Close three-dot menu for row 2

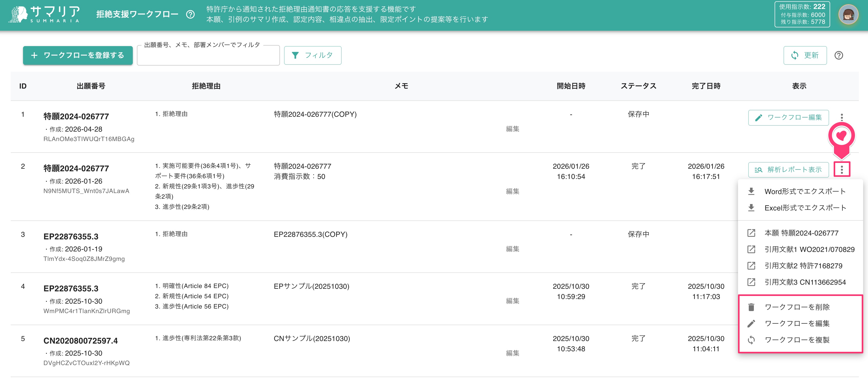(842, 169)
